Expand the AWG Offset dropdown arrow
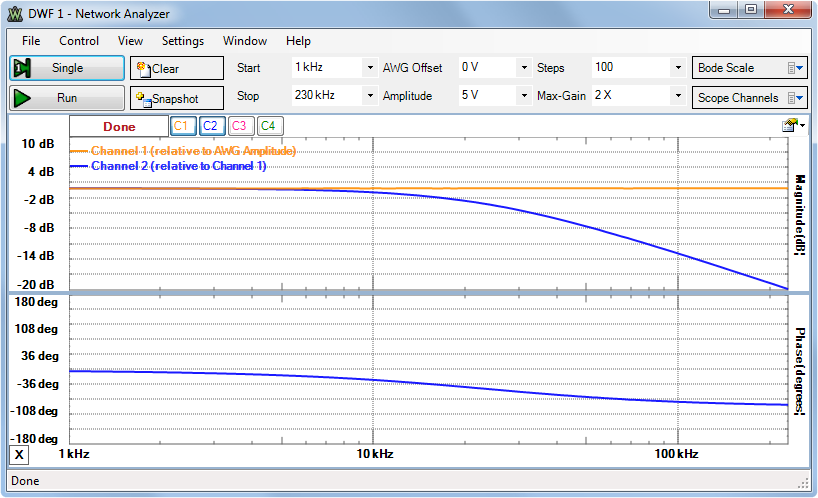The height and width of the screenshot is (498, 818). tap(524, 67)
